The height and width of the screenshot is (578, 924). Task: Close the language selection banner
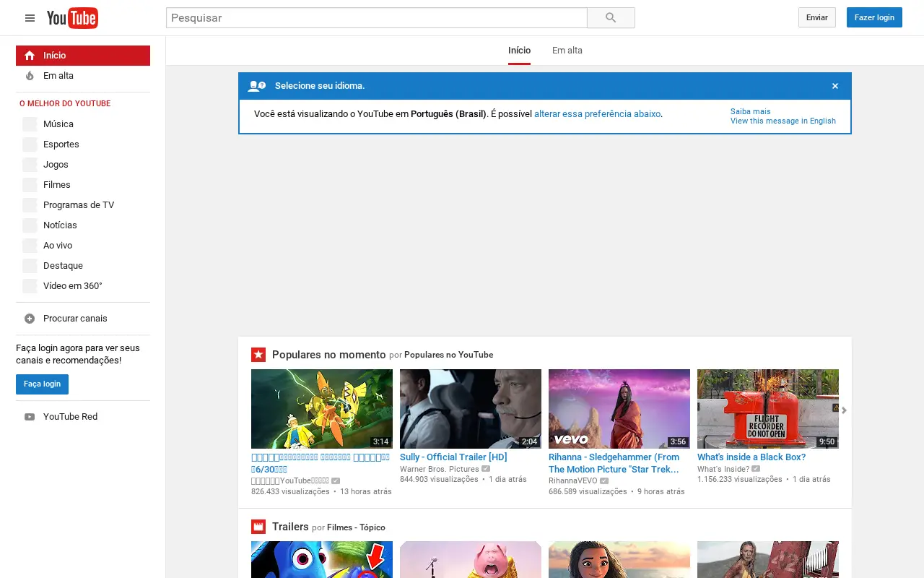(x=835, y=86)
